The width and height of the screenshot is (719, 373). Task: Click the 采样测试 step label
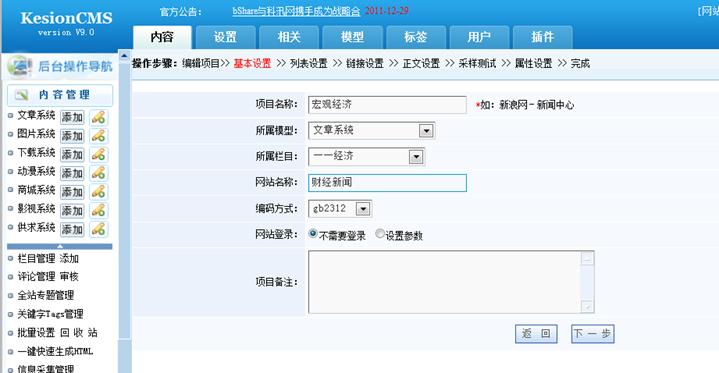[477, 63]
